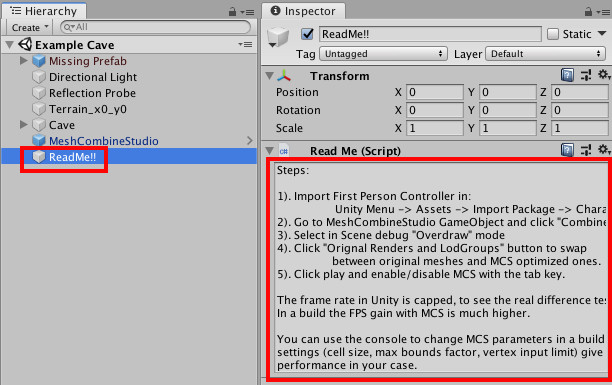Image resolution: width=612 pixels, height=385 pixels.
Task: Collapse the Example Cave scene
Action: tap(10, 45)
